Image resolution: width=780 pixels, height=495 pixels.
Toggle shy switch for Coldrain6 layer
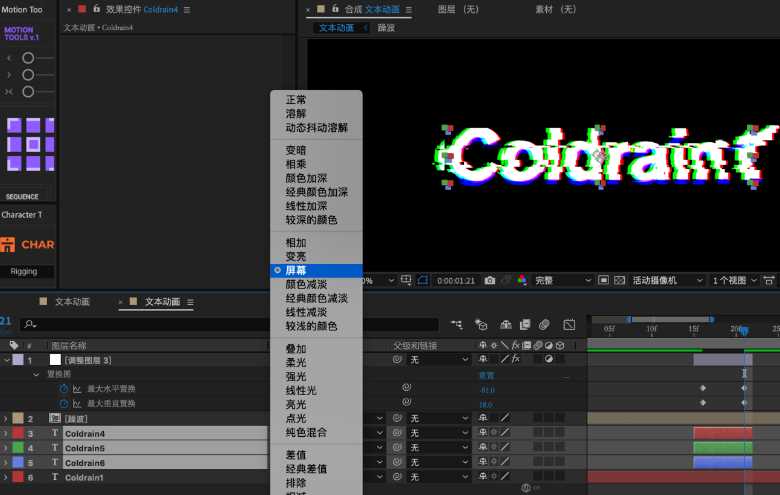tap(483, 462)
